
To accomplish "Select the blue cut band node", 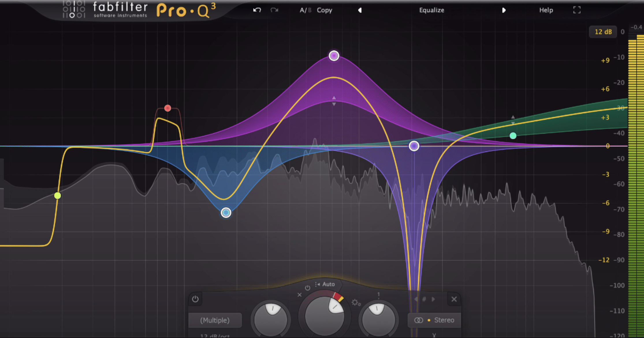I will click(226, 213).
